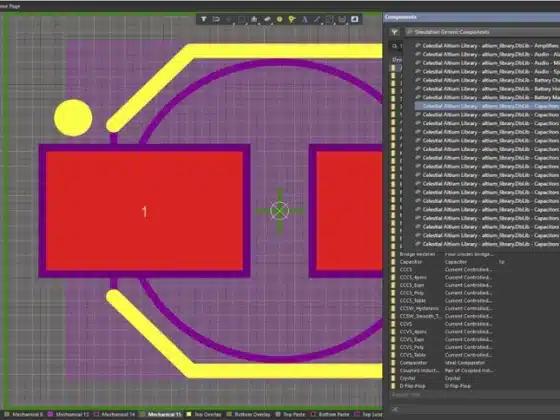560x420 pixels.
Task: Switch to the Mechanical 14 layer tab
Action: tap(114, 414)
